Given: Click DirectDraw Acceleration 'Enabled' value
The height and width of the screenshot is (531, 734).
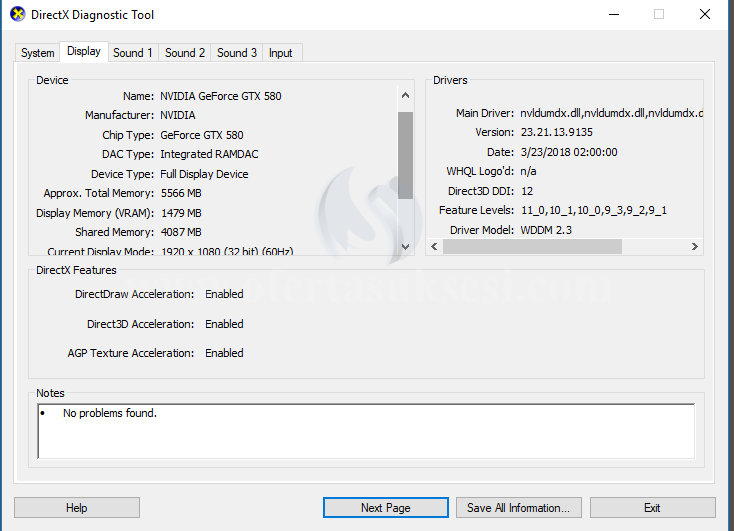Looking at the screenshot, I should pyautogui.click(x=224, y=294).
